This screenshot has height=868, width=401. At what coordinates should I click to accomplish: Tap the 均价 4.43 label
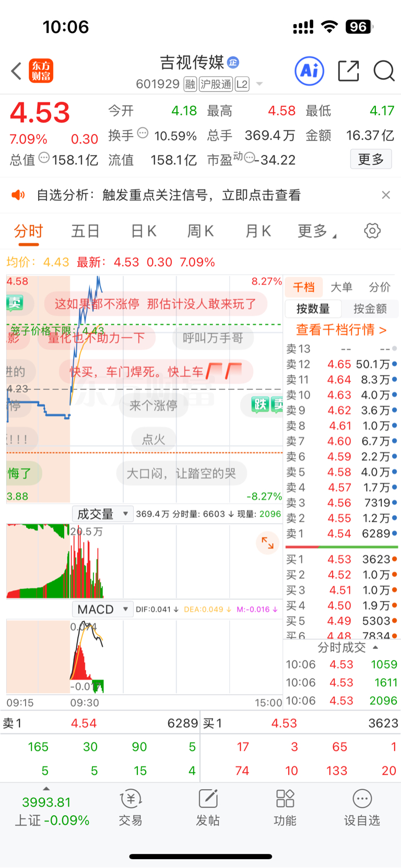click(38, 262)
